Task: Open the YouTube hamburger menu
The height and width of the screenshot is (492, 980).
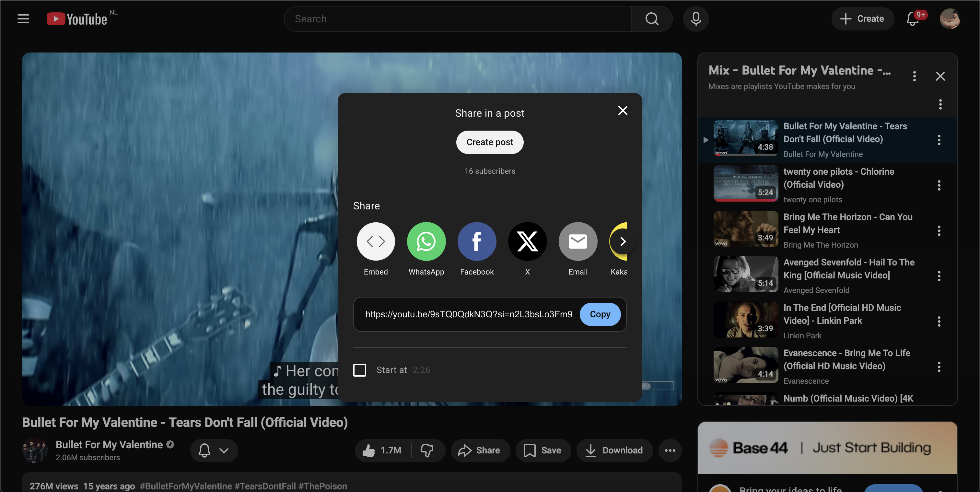Action: [x=23, y=19]
